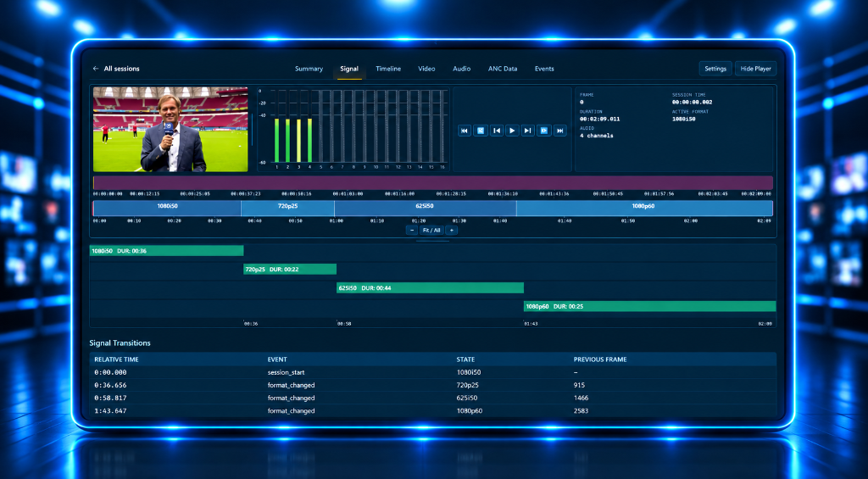Click the filled rewind button
Viewport: 868px width, 479px height.
[481, 131]
